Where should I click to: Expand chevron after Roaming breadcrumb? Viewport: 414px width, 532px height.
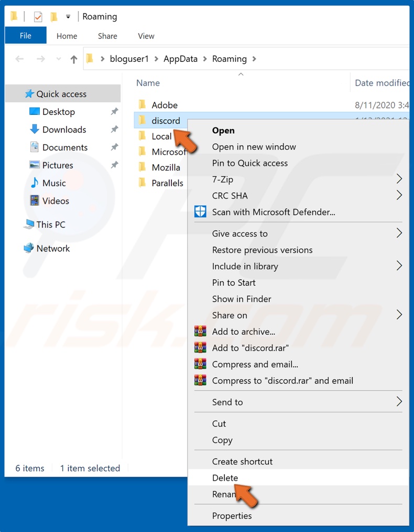point(254,59)
